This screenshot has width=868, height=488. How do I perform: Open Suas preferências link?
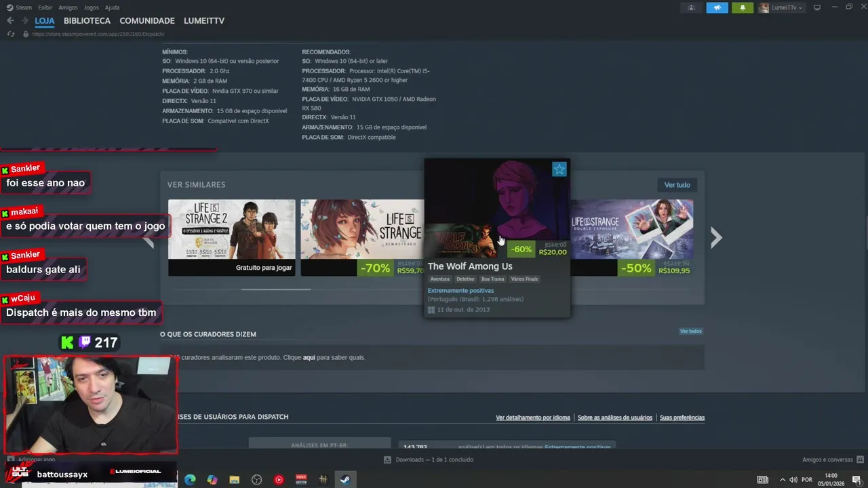point(682,418)
